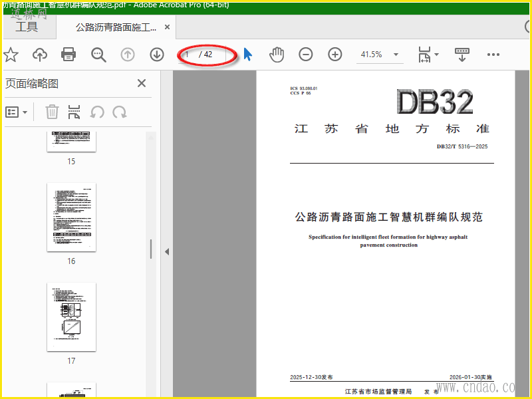Viewport: 532px width, 399px height.
Task: Click the English specification subtitle
Action: [388, 241]
